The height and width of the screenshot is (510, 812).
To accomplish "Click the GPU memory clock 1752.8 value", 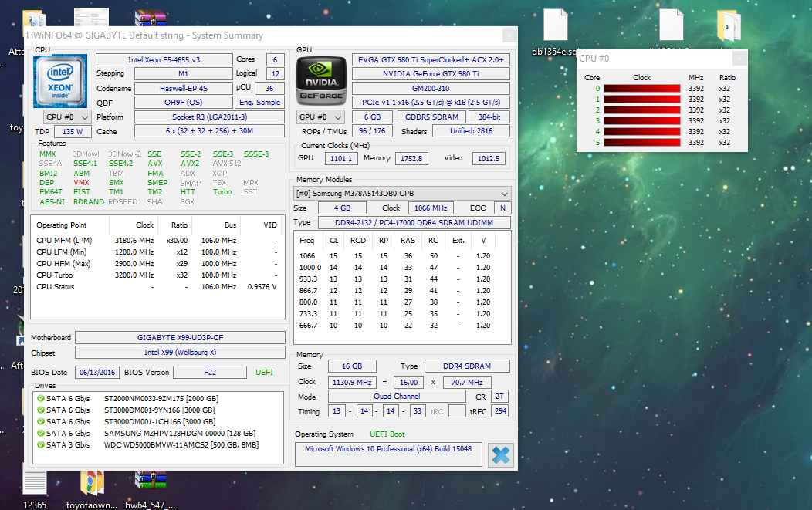I will click(x=411, y=158).
